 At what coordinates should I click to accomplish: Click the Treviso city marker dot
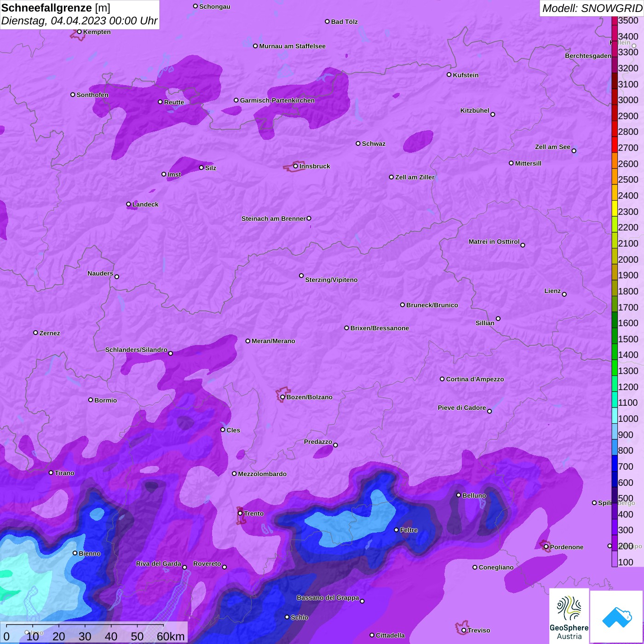coord(464,630)
